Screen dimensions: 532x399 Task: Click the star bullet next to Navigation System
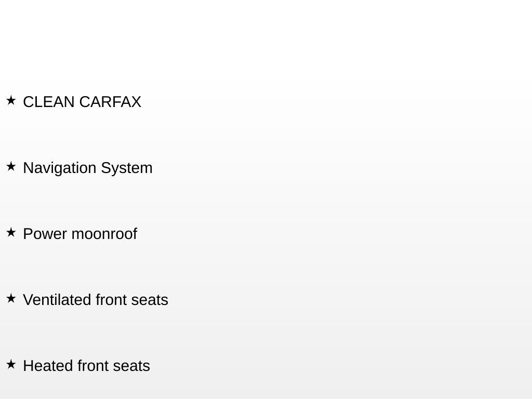click(x=11, y=167)
